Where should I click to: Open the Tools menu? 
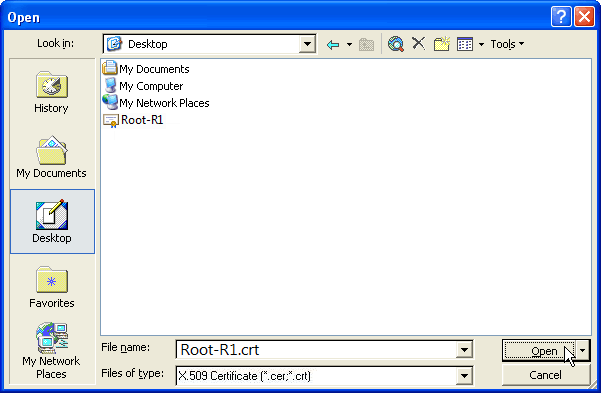pyautogui.click(x=507, y=44)
